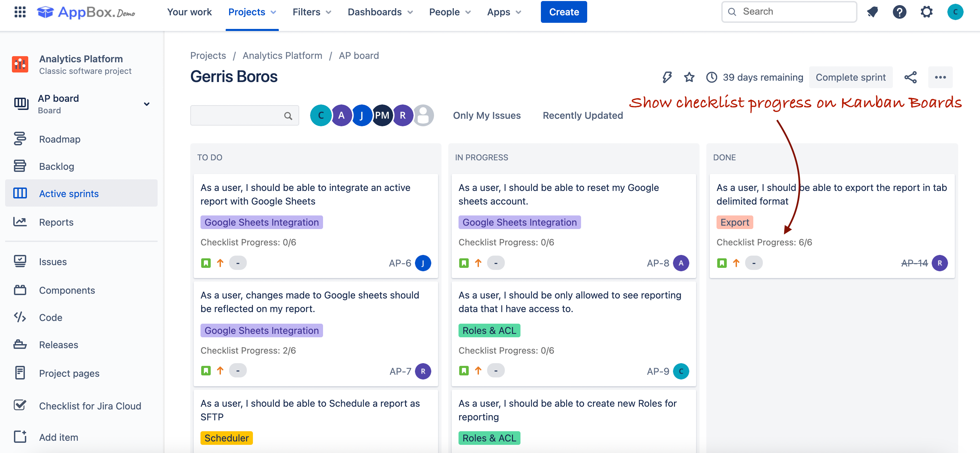Open Checklist for Jira Cloud

pyautogui.click(x=81, y=405)
